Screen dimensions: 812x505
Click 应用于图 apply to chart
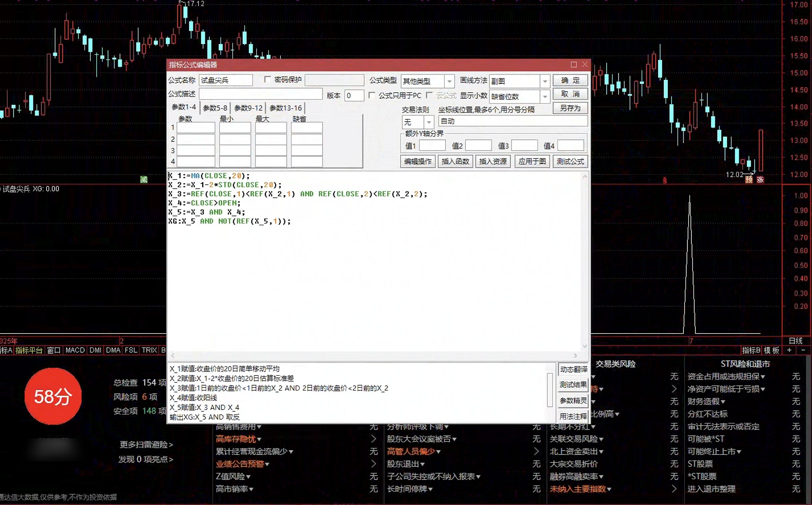click(x=532, y=161)
